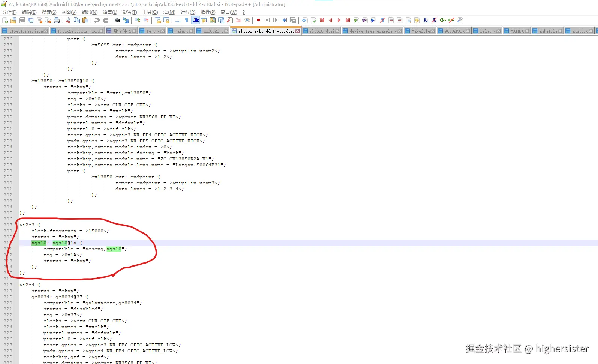Click the wrench plugin settings icon
The height and width of the screenshot is (364, 598).
click(460, 20)
